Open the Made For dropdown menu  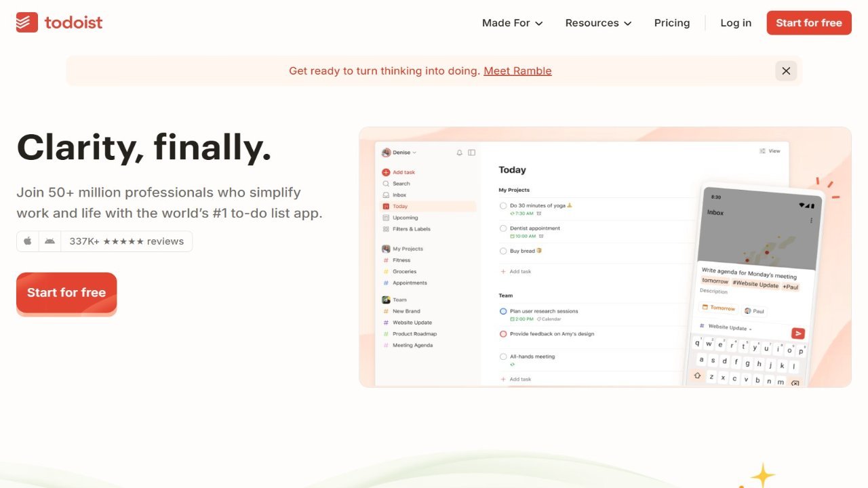513,23
